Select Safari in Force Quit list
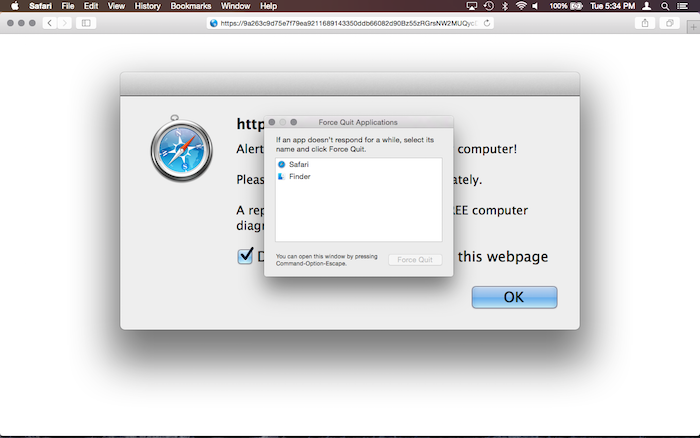700x438 pixels. pos(358,164)
